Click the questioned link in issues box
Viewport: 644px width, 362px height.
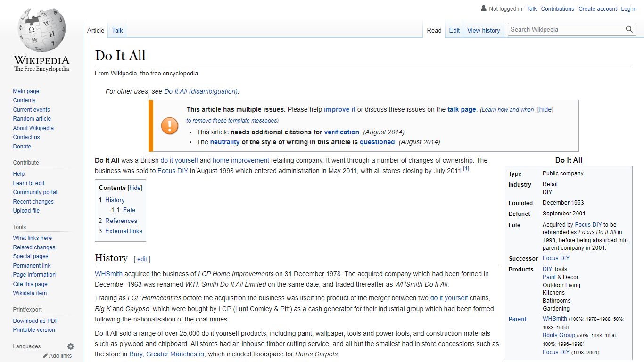coord(377,142)
